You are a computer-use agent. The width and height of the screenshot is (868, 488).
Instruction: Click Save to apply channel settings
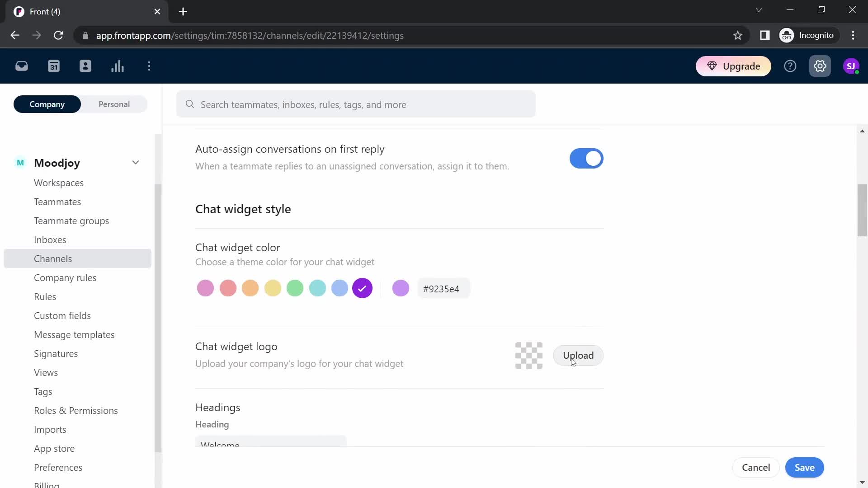click(804, 467)
